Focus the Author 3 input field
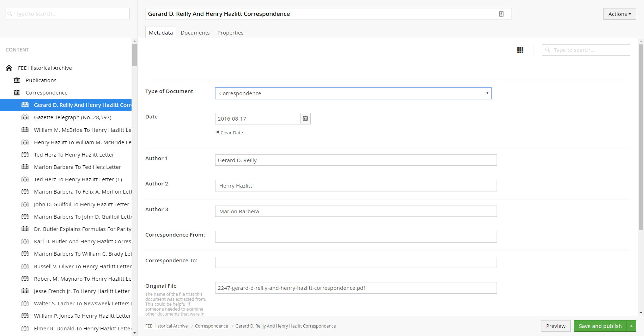The width and height of the screenshot is (644, 336). point(356,212)
